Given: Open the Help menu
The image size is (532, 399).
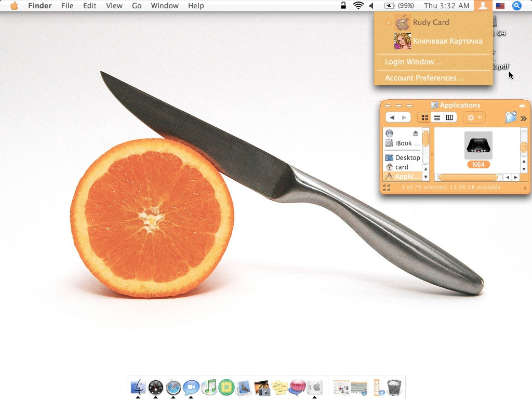Looking at the screenshot, I should click(x=196, y=5).
